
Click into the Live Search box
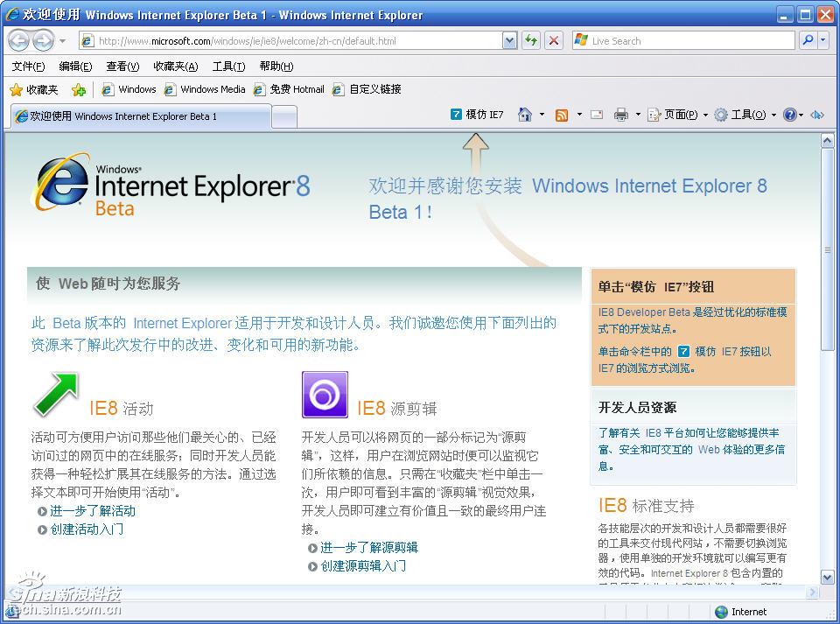pos(683,41)
